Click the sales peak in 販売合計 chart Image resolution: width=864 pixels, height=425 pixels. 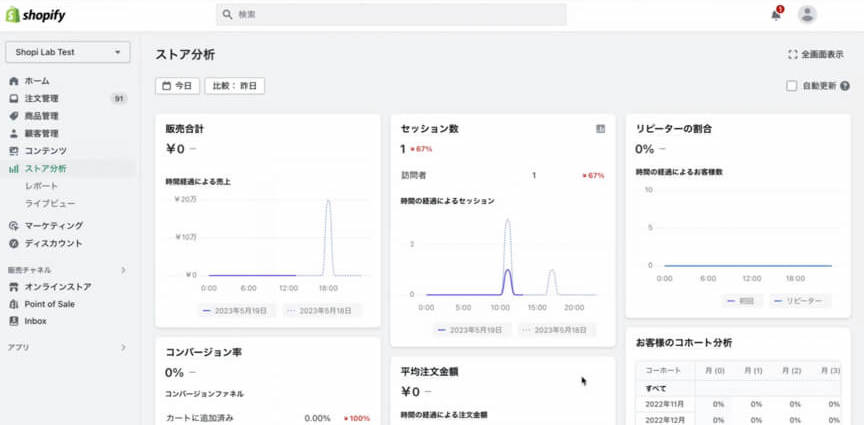tap(328, 201)
